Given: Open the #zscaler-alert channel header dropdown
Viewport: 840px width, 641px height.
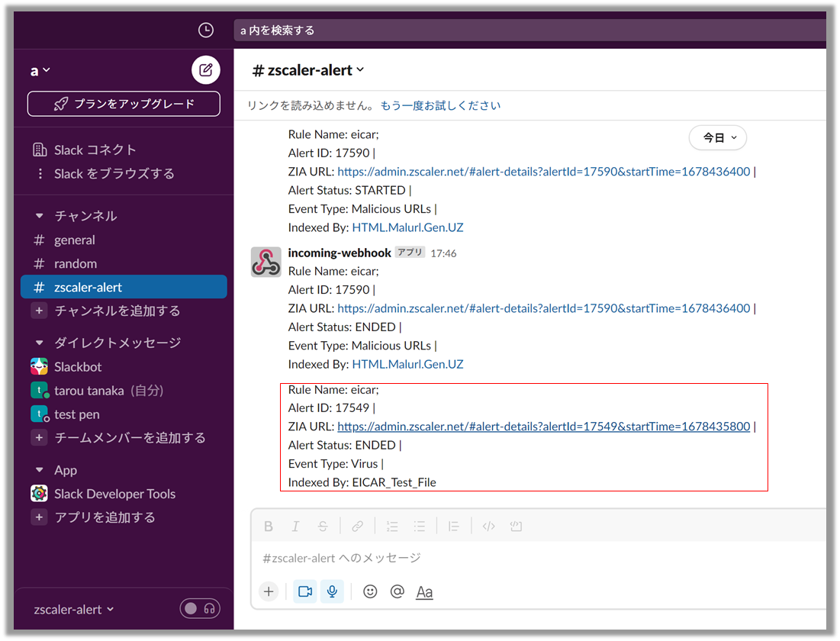Looking at the screenshot, I should click(308, 70).
